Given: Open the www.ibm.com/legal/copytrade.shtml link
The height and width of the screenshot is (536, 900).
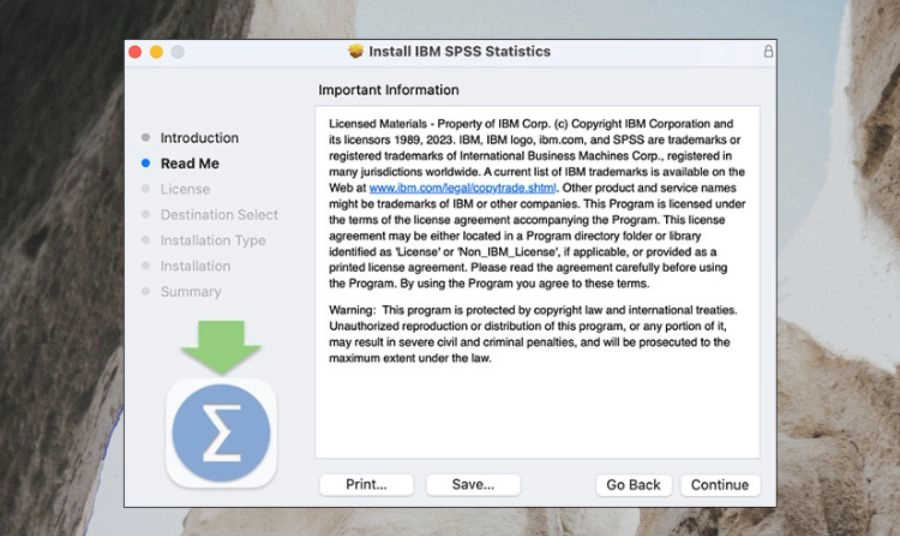Looking at the screenshot, I should [462, 187].
